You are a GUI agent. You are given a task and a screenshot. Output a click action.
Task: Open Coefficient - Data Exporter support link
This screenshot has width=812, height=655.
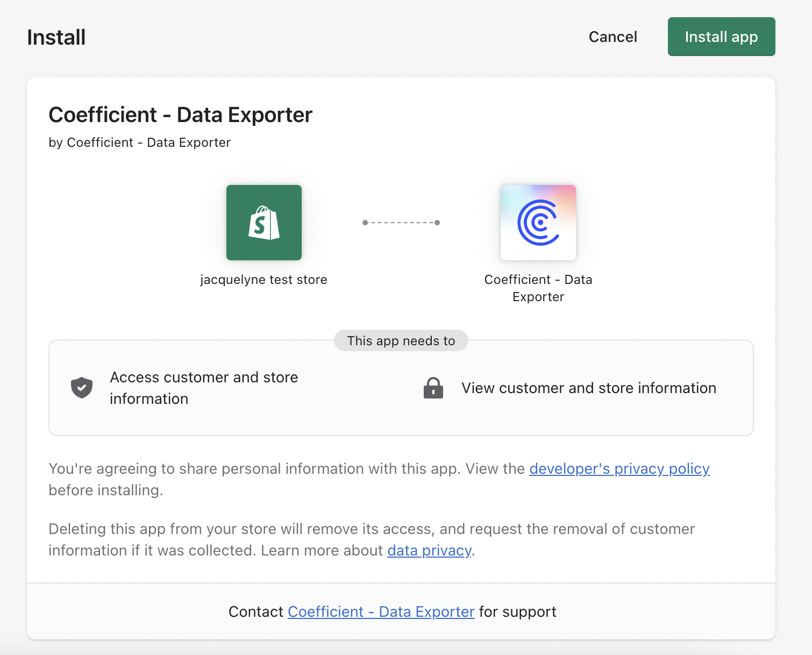tap(381, 612)
